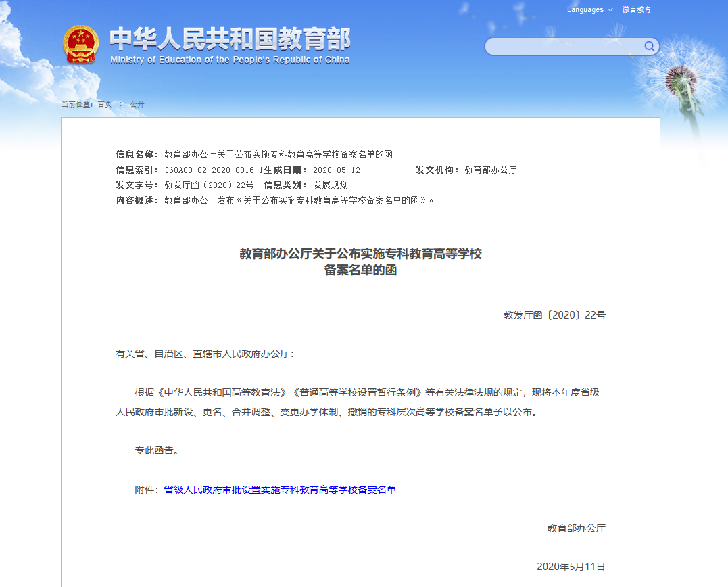The image size is (728, 587).
Task: Click the search magnifier icon
Action: pos(649,46)
